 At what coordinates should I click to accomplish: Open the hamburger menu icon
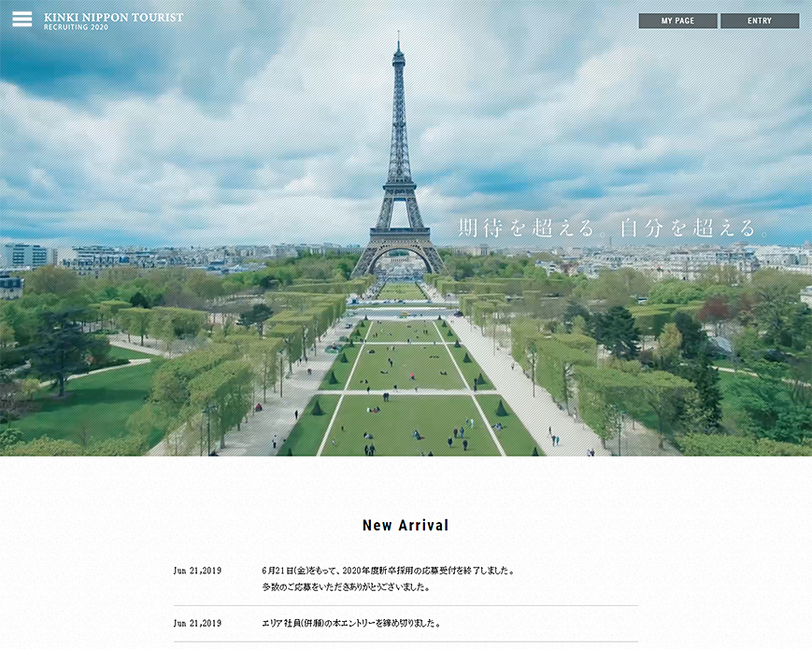(21, 20)
